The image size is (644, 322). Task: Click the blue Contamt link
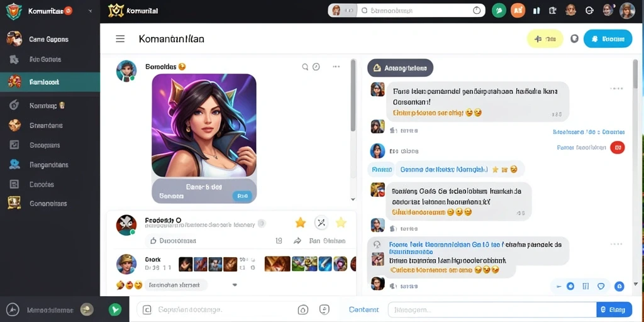364,309
